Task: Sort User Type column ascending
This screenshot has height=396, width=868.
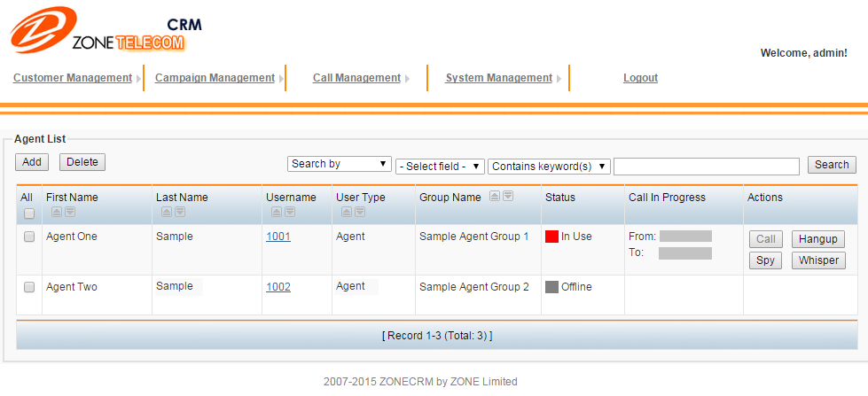Action: click(346, 213)
